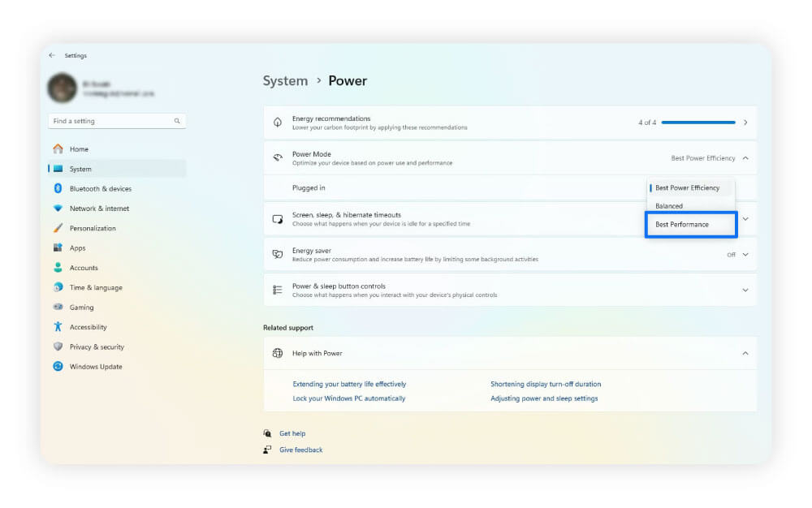Expand Power & sleep button controls chevron
The width and height of the screenshot is (812, 508).
(x=745, y=291)
